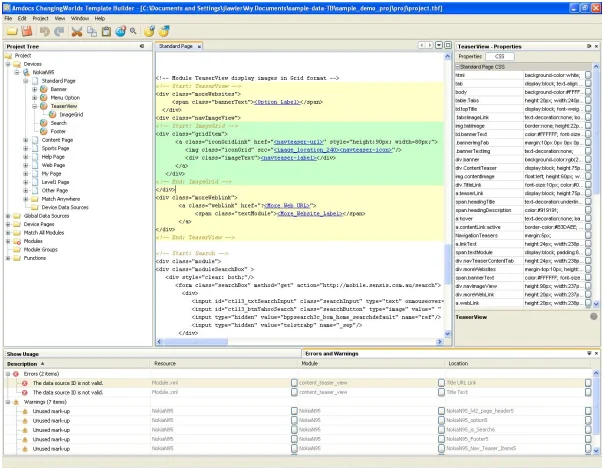Image resolution: width=604 pixels, height=468 pixels.
Task: Click the Undo arrow toolbar icon
Action: [x=45, y=31]
